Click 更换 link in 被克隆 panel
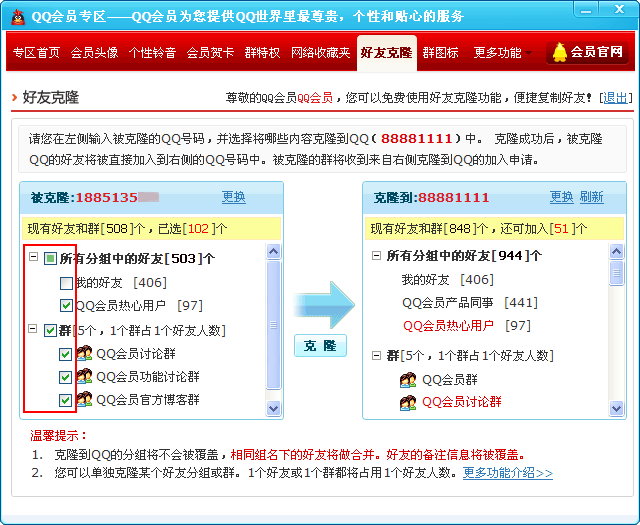The image size is (640, 525). pyautogui.click(x=233, y=197)
